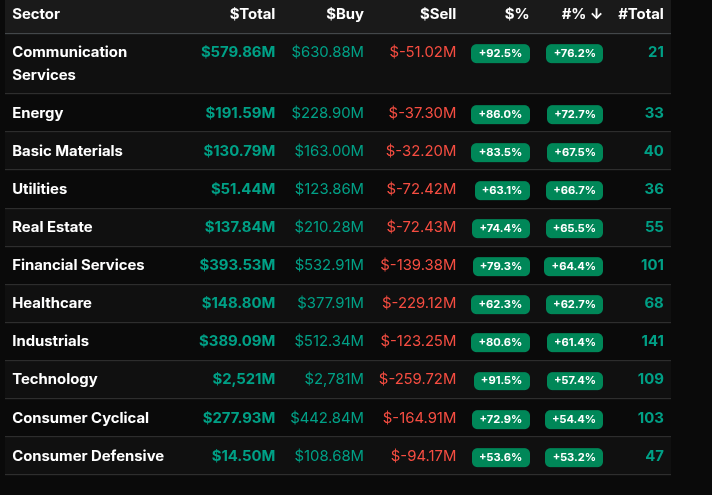Screen dimensions: 712x495
Task: Click Technology's $2,521M total value
Action: (243, 379)
